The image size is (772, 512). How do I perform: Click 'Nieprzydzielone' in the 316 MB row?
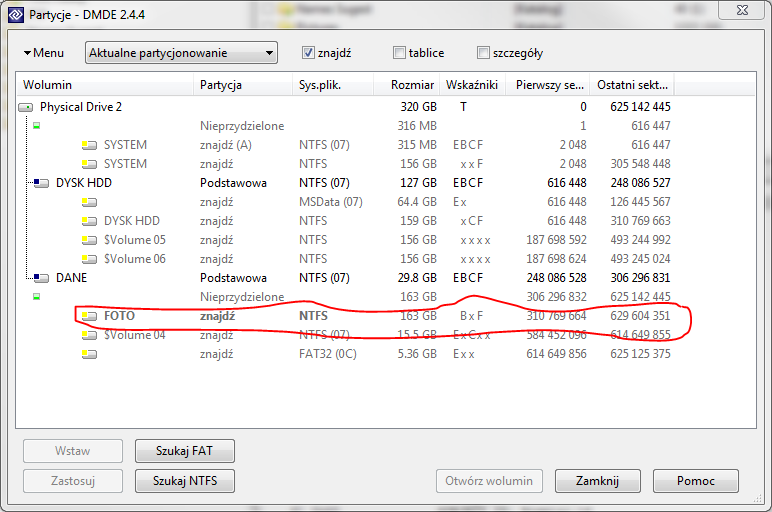pyautogui.click(x=242, y=126)
